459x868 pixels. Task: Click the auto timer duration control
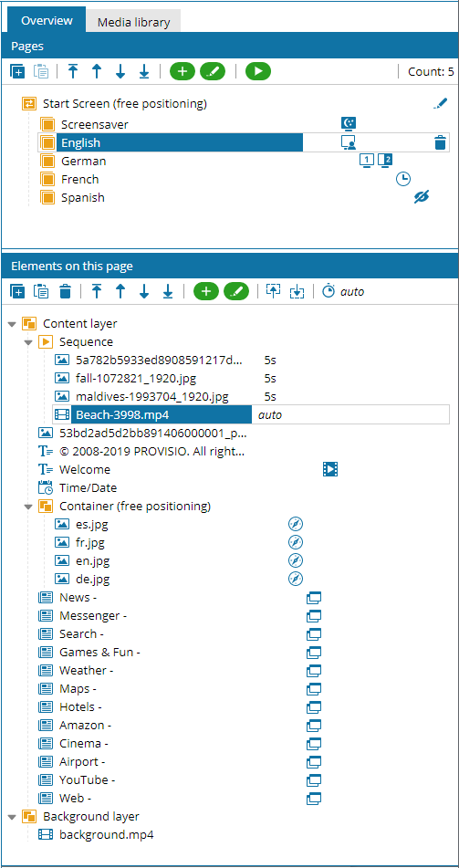pyautogui.click(x=344, y=291)
